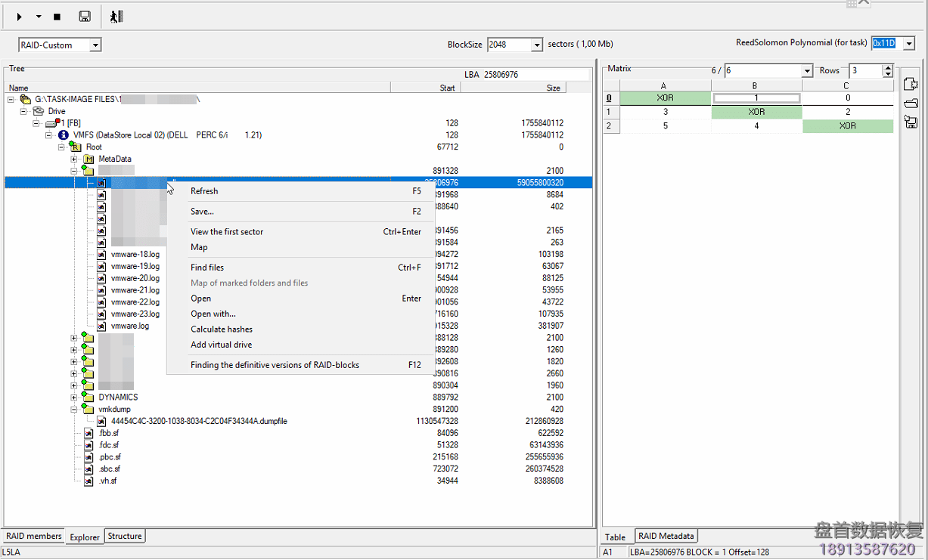This screenshot has width=928, height=560.
Task: Open the ReedSolomon Polynomial 0x11D dropdown
Action: [909, 43]
